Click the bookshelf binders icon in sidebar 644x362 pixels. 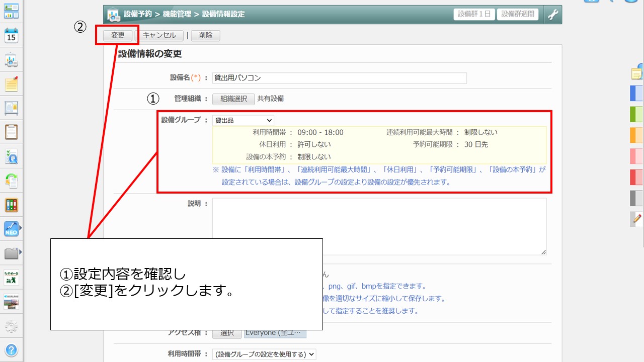tap(11, 205)
